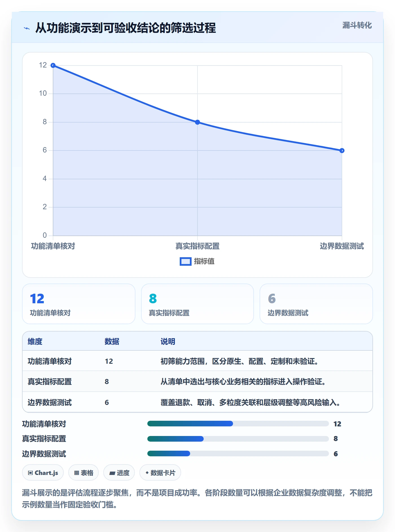
Task: Click y-axis label 2
Action: point(45,207)
